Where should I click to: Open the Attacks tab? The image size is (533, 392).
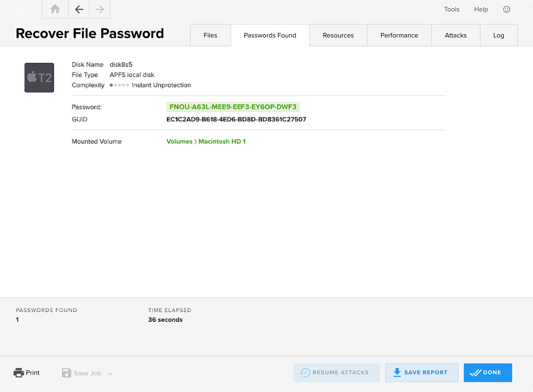[456, 35]
